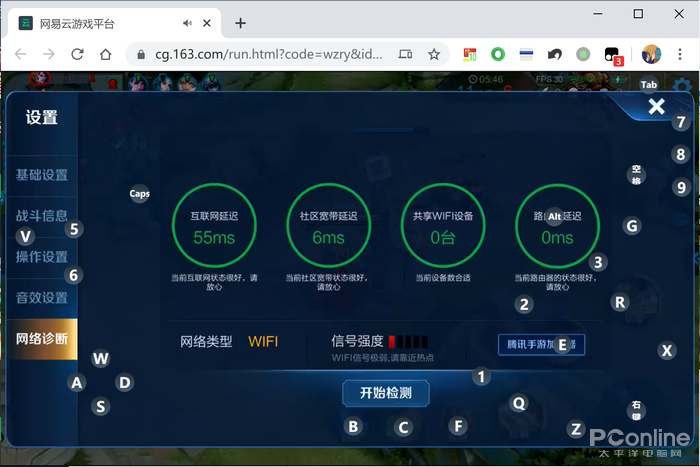Viewport: 700px width, 467px height.
Task: Open the 战斗信息 settings tab
Action: 42,216
